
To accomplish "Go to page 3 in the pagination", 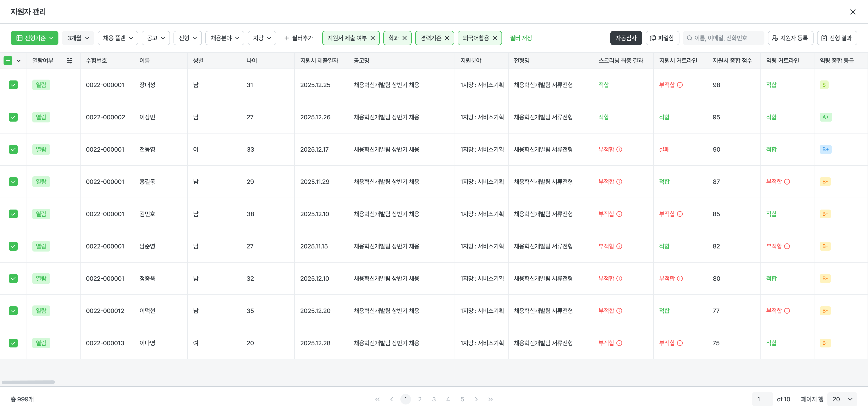I will 434,399.
